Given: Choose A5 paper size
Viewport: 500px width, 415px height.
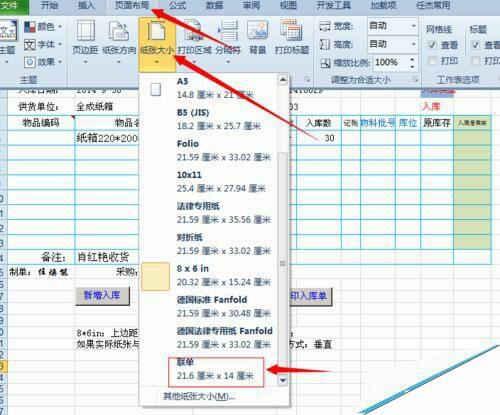Looking at the screenshot, I should [208, 88].
